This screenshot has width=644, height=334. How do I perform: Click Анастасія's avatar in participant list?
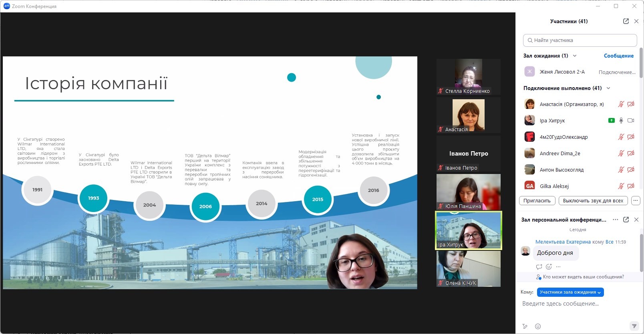point(530,104)
